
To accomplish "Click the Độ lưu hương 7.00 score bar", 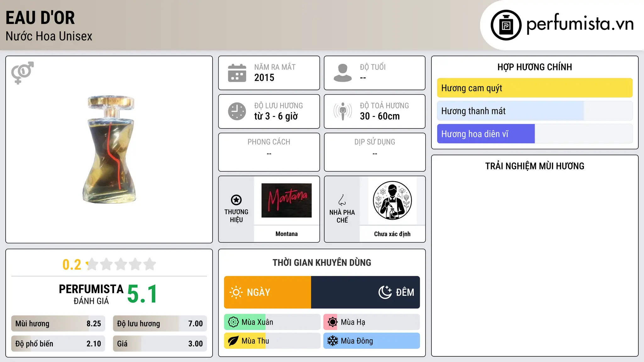I will 160,324.
